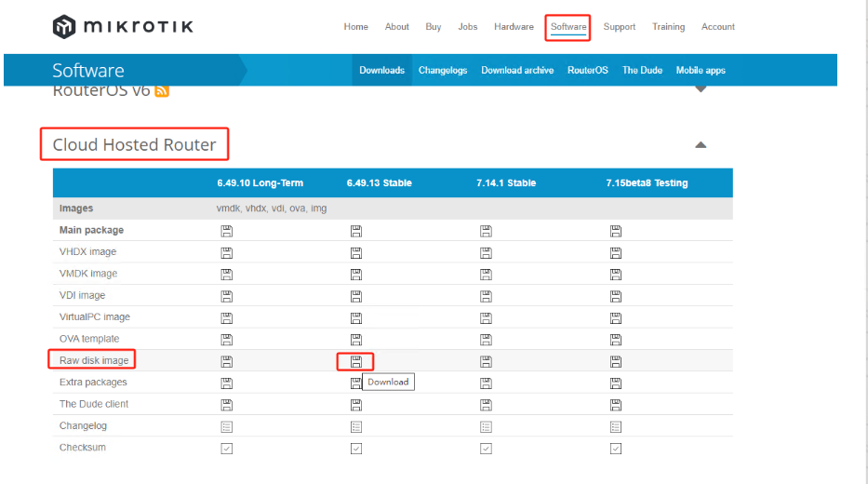Show 6.49.13 Stable Checksum
Image resolution: width=868 pixels, height=484 pixels.
coord(356,449)
